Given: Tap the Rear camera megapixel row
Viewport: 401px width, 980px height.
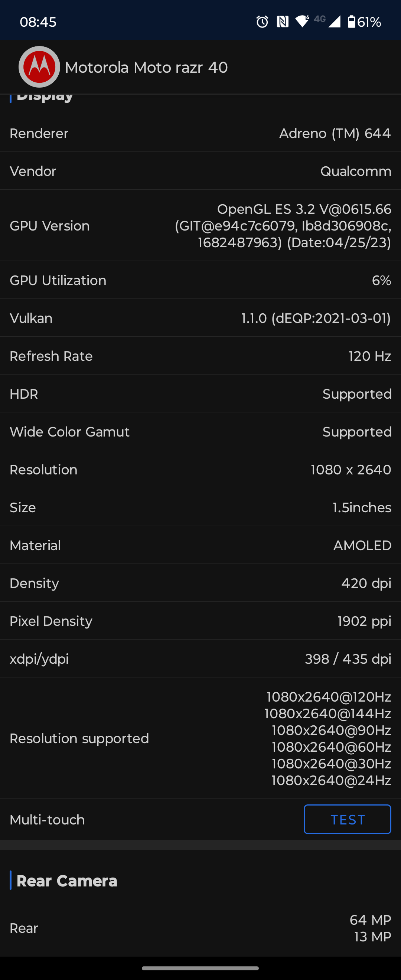Looking at the screenshot, I should coord(200,928).
